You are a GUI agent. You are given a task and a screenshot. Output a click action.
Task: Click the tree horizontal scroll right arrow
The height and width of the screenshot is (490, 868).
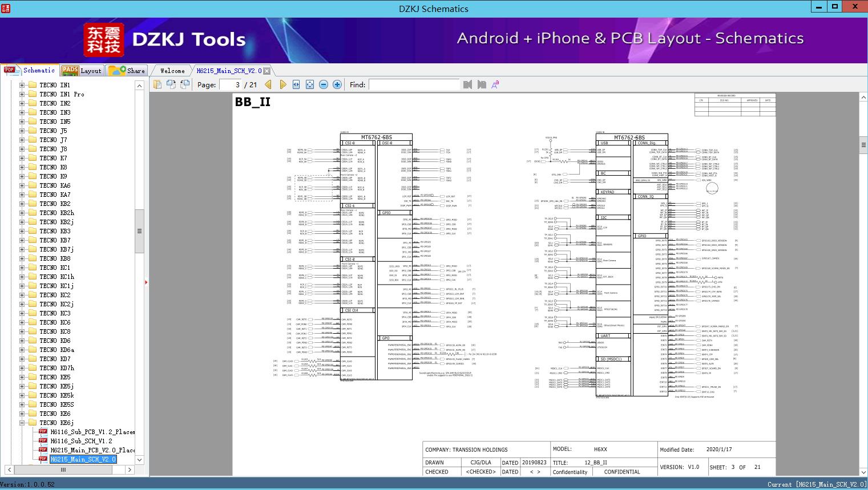pos(130,470)
